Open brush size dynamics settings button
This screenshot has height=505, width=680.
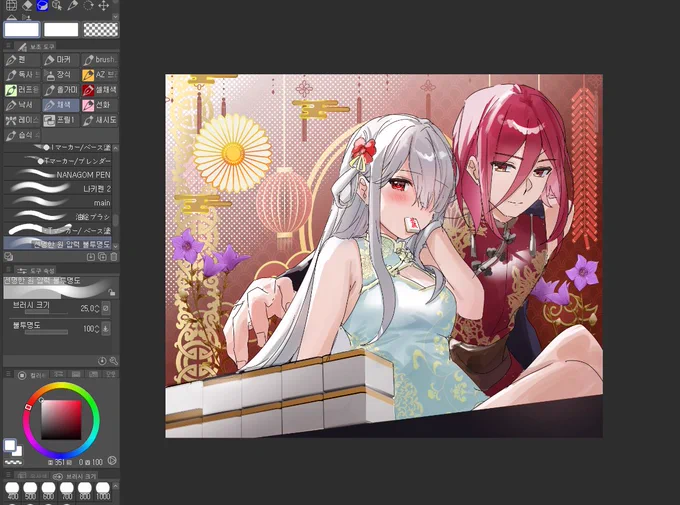coord(106,308)
